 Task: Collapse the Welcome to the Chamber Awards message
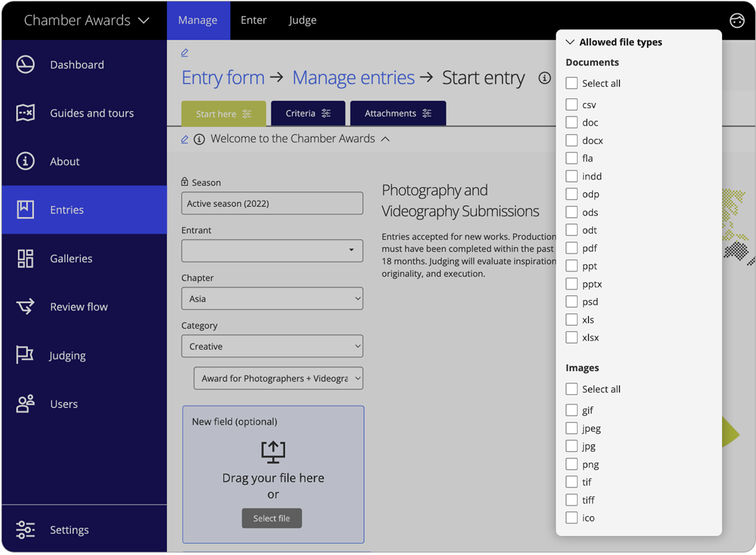(x=386, y=139)
